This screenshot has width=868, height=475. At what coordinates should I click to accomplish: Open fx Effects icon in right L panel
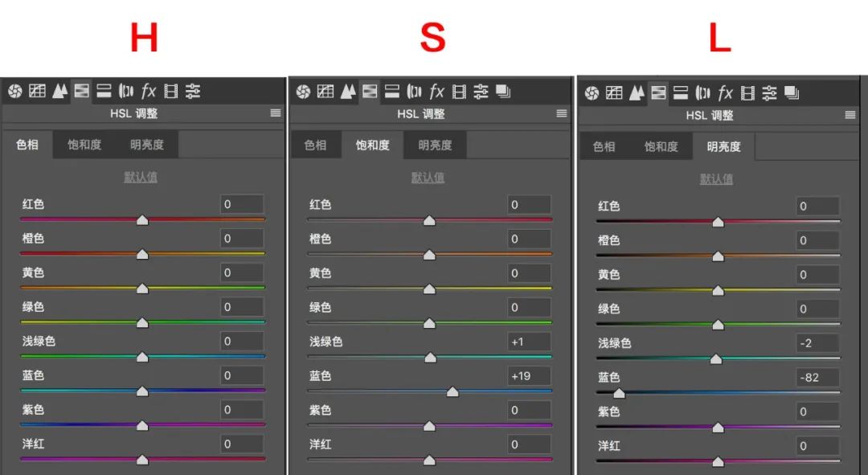(x=725, y=93)
